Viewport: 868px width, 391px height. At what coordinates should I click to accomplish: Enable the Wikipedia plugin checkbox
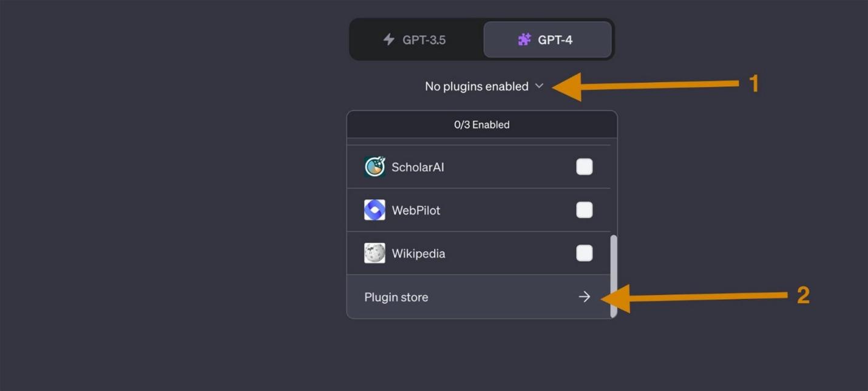coord(584,253)
